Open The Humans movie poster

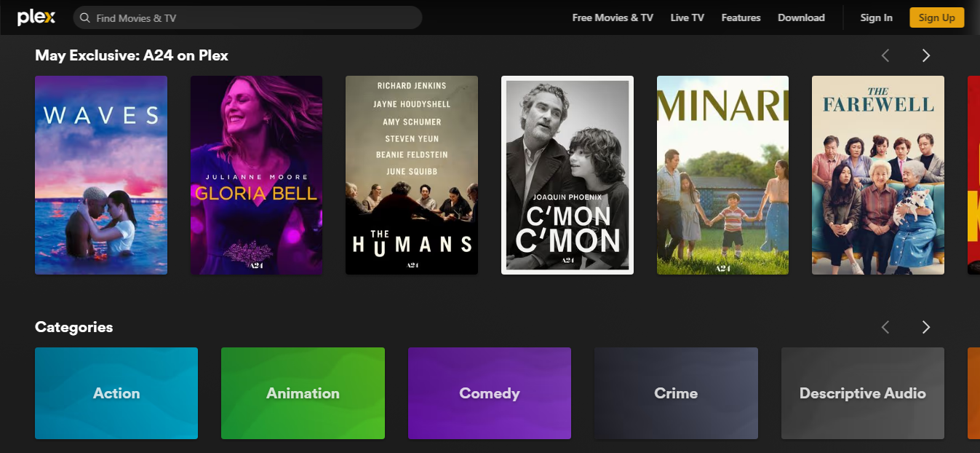412,175
